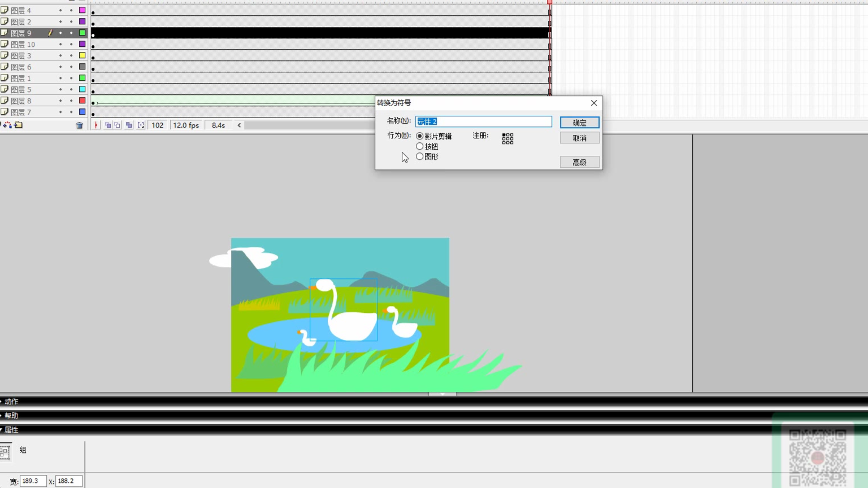Click the delete layer trash icon

[80, 125]
